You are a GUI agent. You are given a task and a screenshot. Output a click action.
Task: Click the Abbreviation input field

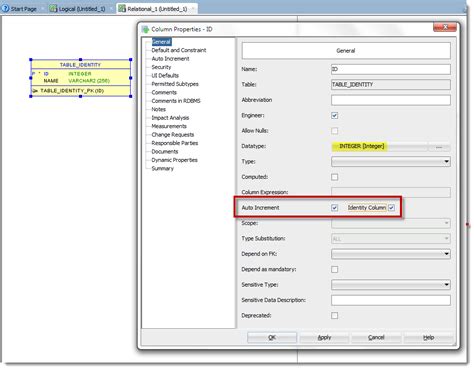click(391, 100)
